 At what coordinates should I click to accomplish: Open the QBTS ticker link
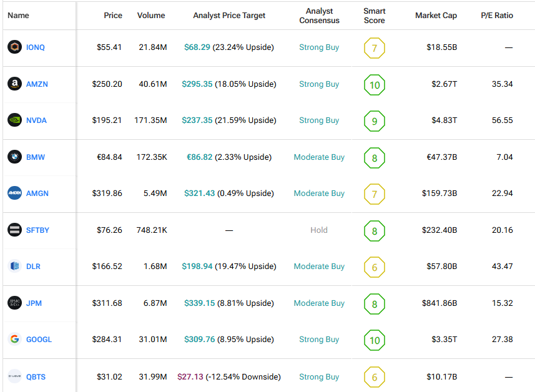(36, 376)
